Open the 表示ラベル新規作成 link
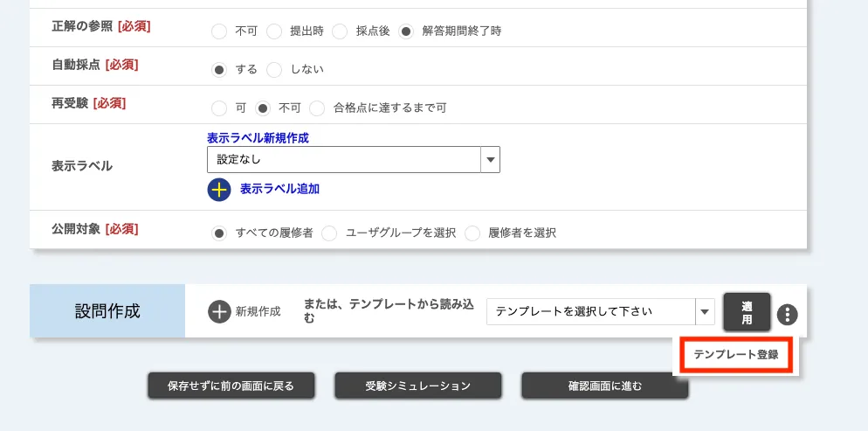This screenshot has height=431, width=868. 258,138
